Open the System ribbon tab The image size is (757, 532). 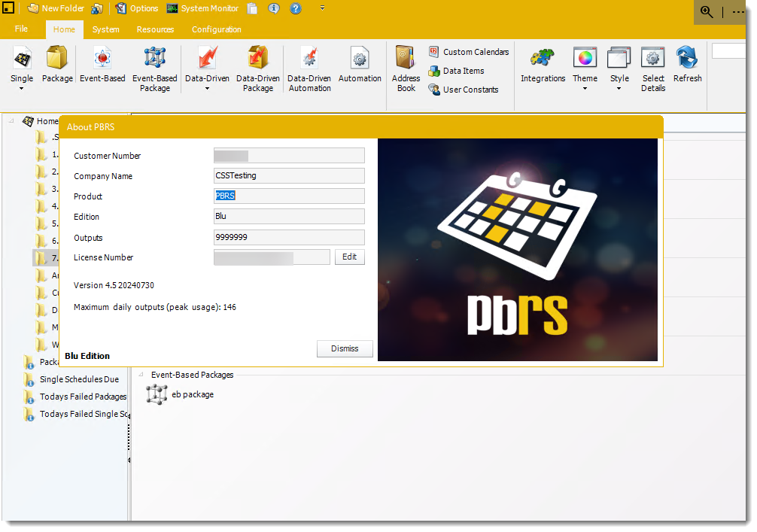point(105,29)
